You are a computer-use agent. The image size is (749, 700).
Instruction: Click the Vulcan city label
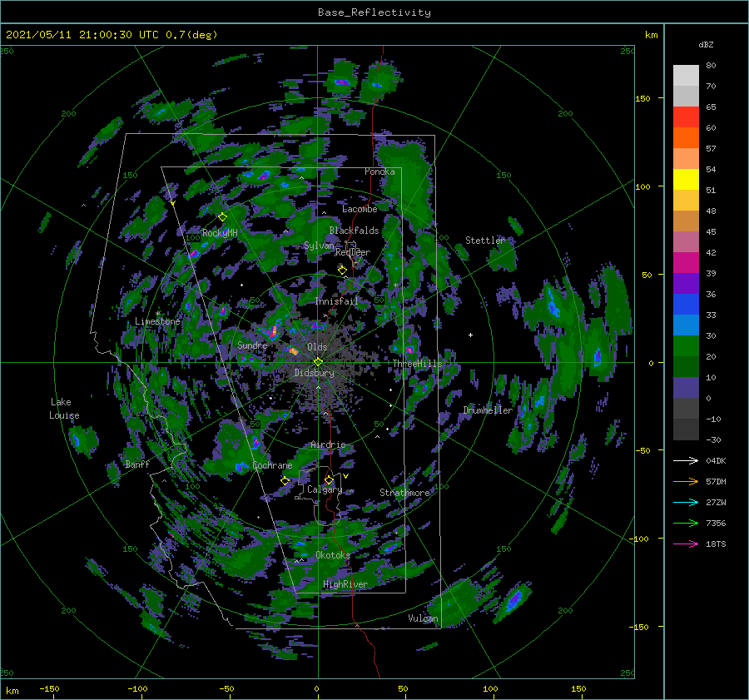click(424, 618)
